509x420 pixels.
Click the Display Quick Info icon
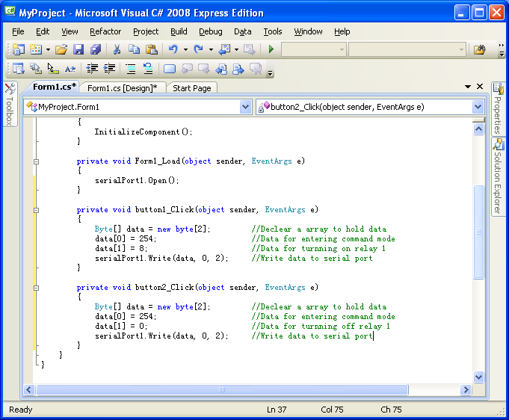pyautogui.click(x=53, y=69)
